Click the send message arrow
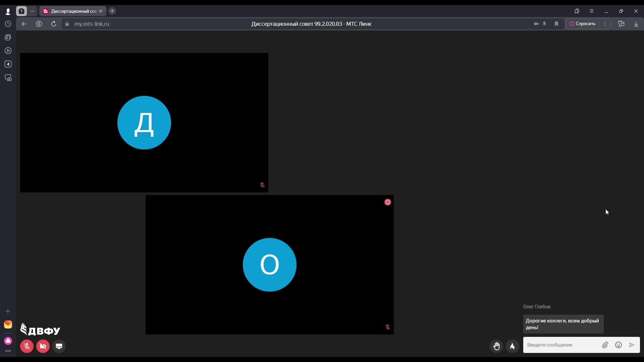The height and width of the screenshot is (362, 644). click(x=632, y=345)
